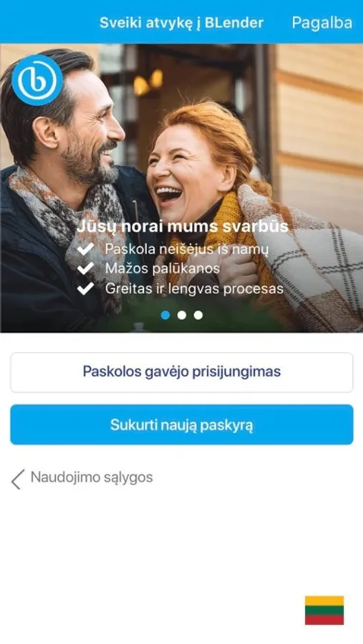Open 'Paskolos gavėjo prisijungimas' login
Viewport: 363px width, 644px height.
point(182,372)
